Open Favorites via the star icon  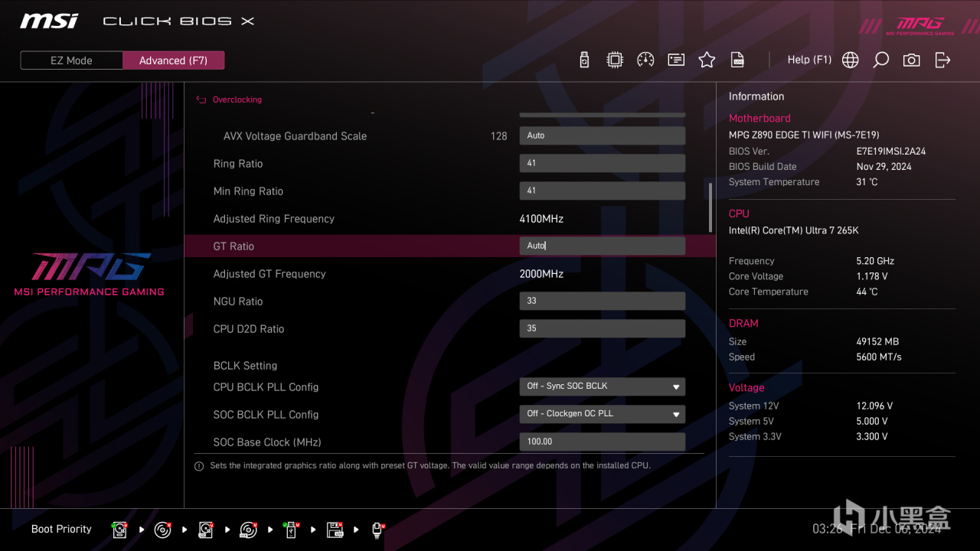click(x=707, y=60)
